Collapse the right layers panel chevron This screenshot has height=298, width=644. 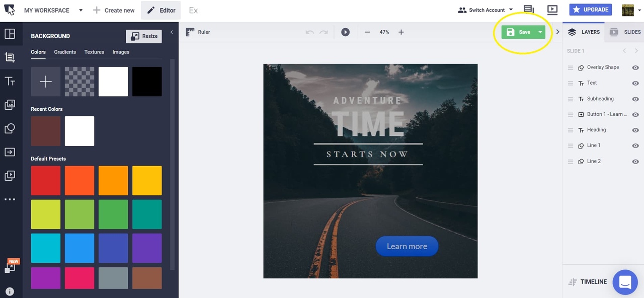(557, 32)
